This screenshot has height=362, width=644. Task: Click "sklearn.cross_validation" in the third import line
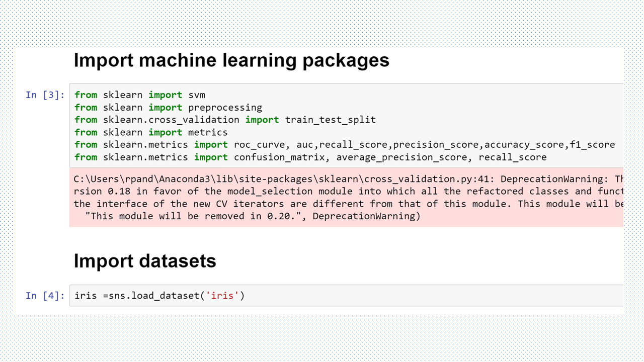171,120
